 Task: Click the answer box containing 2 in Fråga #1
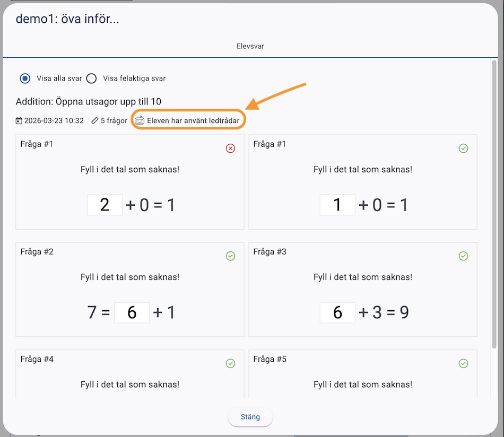(x=105, y=205)
